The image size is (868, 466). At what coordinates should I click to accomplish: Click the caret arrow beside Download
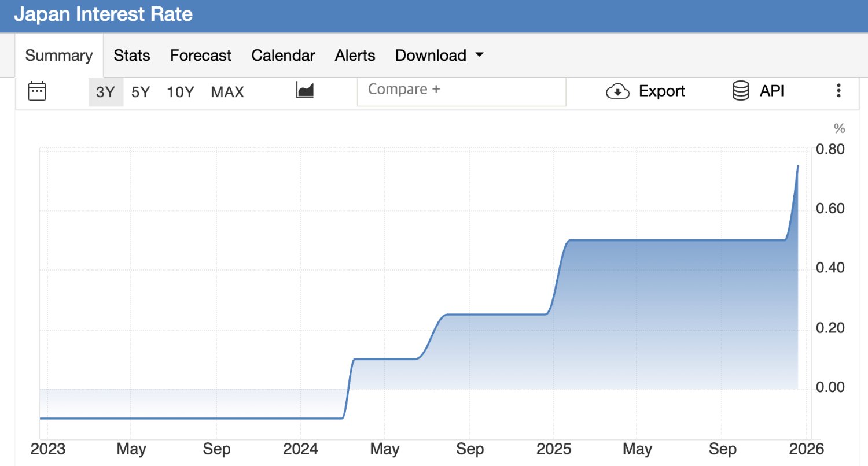click(x=479, y=55)
